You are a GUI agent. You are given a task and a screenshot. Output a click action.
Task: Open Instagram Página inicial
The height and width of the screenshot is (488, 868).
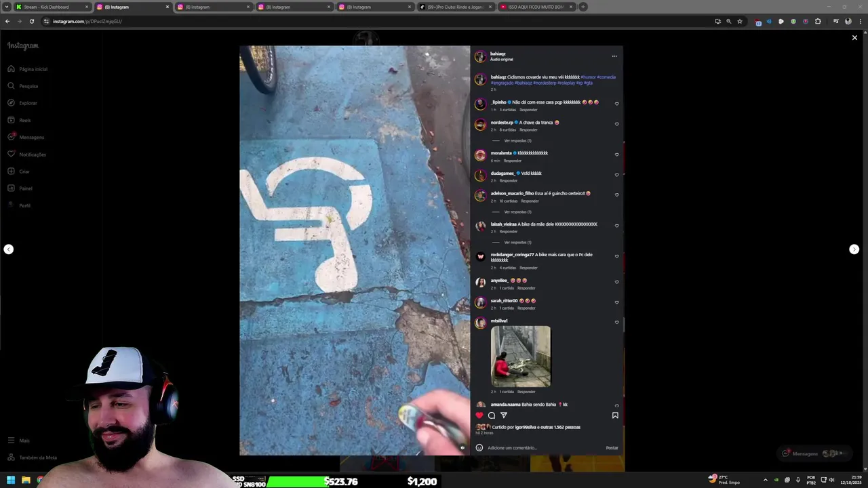[x=27, y=69]
